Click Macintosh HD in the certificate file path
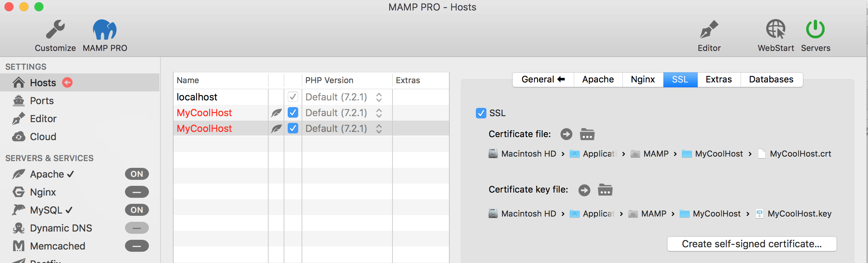This screenshot has height=263, width=868. click(522, 154)
